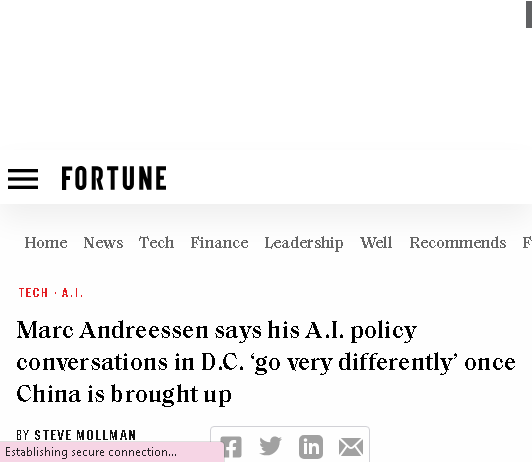Share article via email icon
Image resolution: width=532 pixels, height=462 pixels.
351,447
